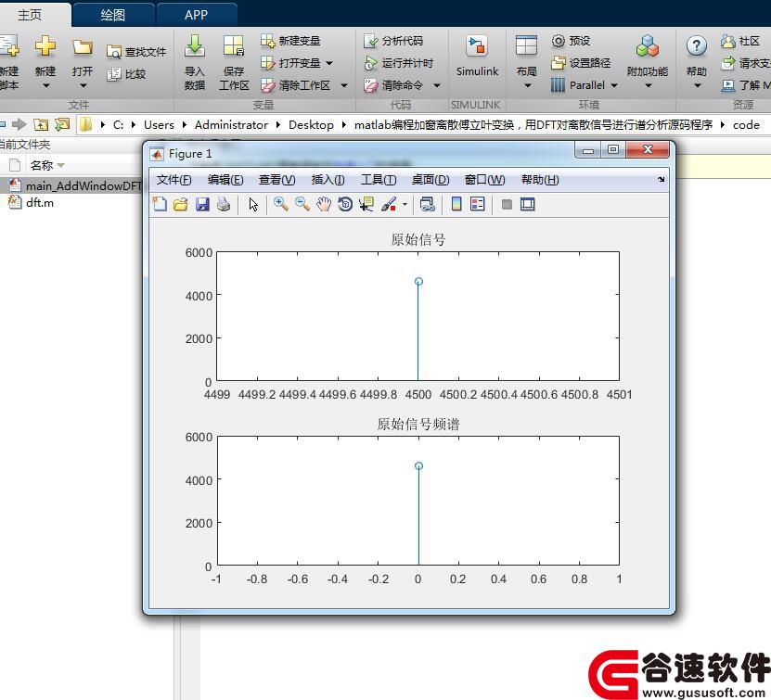
Task: Open the 插入(I) menu in Figure 1
Action: click(x=328, y=180)
